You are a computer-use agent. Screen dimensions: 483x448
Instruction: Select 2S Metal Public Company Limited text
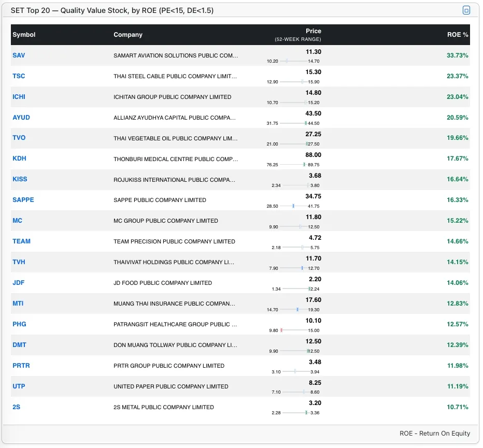click(164, 407)
